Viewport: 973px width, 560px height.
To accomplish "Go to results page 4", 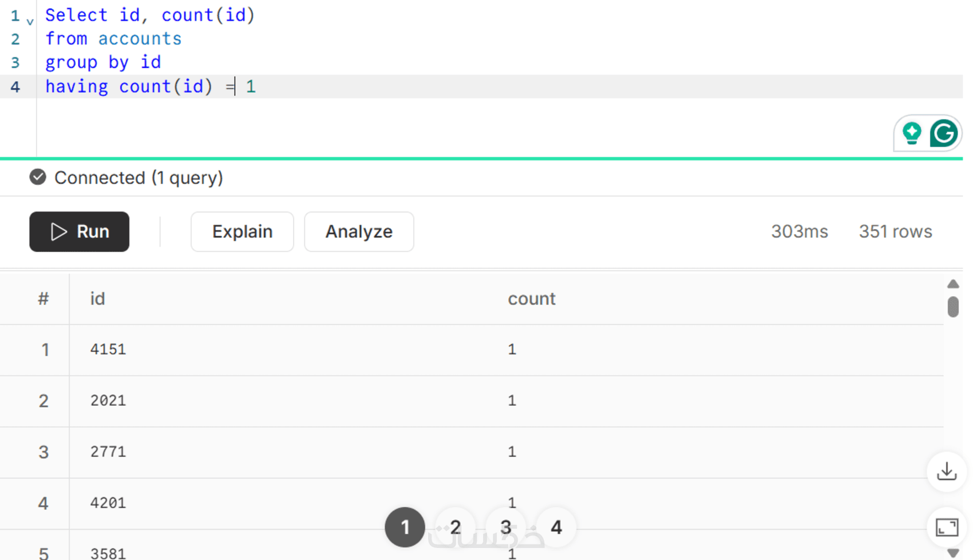I will click(556, 527).
